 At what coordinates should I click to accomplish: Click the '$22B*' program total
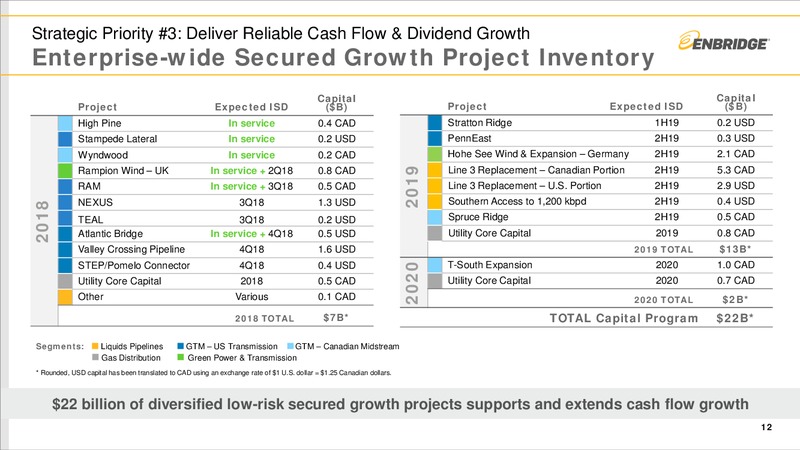[x=735, y=318]
